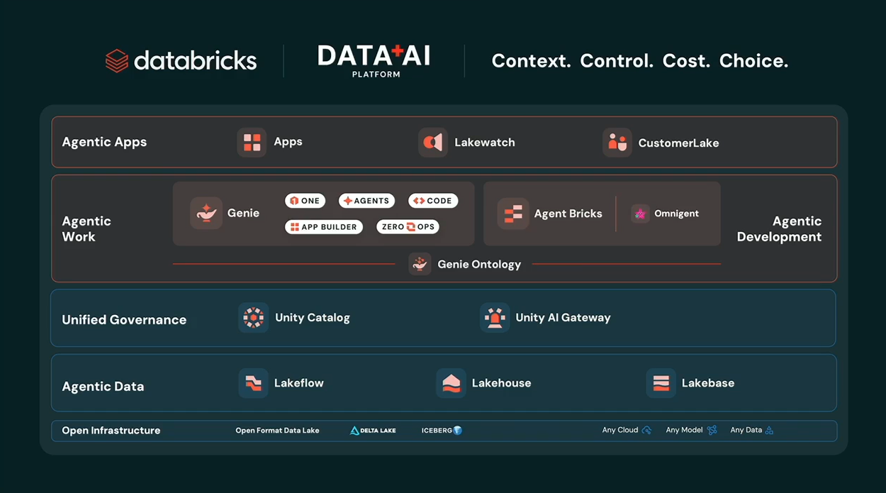Click the 'Agent Bricks' text label

[x=568, y=214]
